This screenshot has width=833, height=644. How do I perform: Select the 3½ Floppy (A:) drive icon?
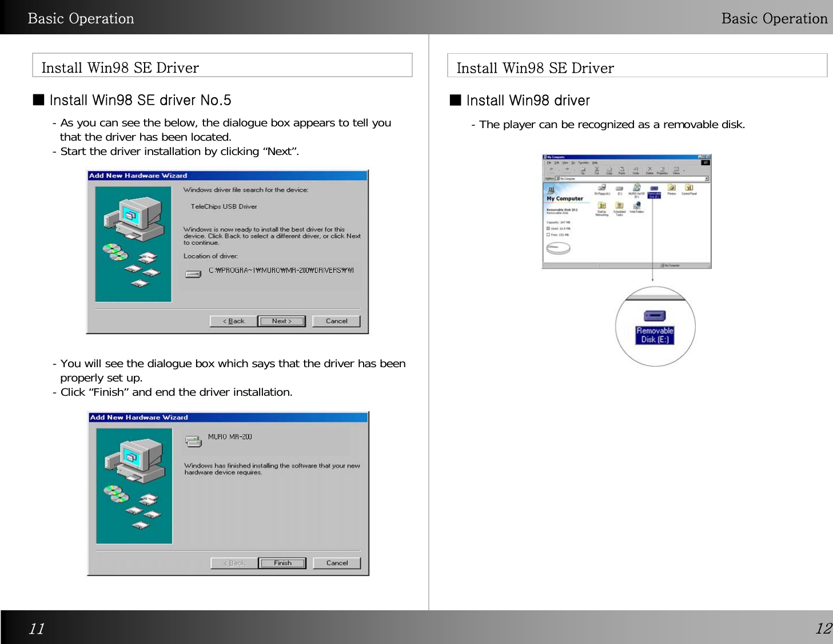pos(602,189)
